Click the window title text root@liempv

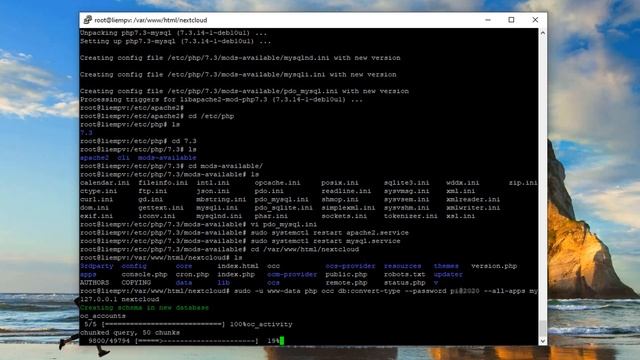click(x=151, y=20)
